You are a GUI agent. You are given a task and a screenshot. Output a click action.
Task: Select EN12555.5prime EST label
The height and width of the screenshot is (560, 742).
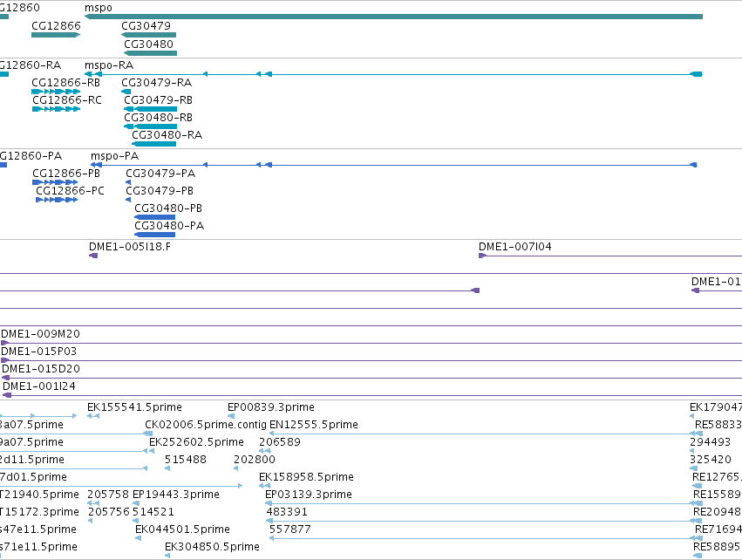[314, 425]
